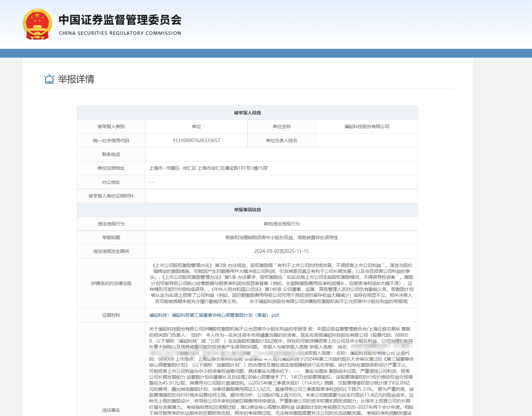Click the national emblem logo
The width and height of the screenshot is (532, 416).
[x=37, y=24]
